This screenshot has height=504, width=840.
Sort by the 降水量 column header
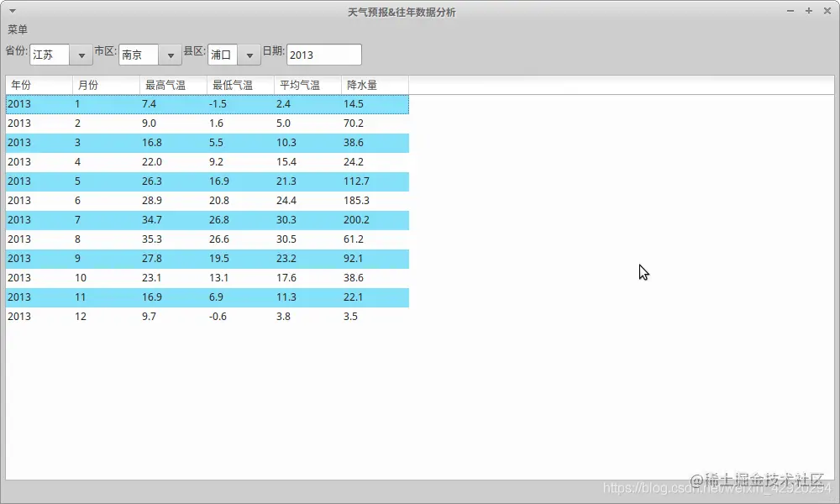375,85
